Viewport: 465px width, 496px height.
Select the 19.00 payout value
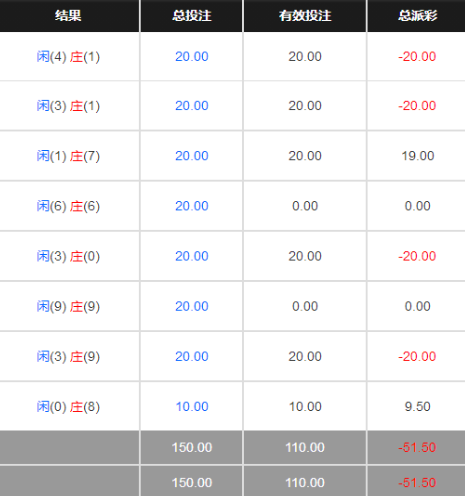pyautogui.click(x=418, y=156)
